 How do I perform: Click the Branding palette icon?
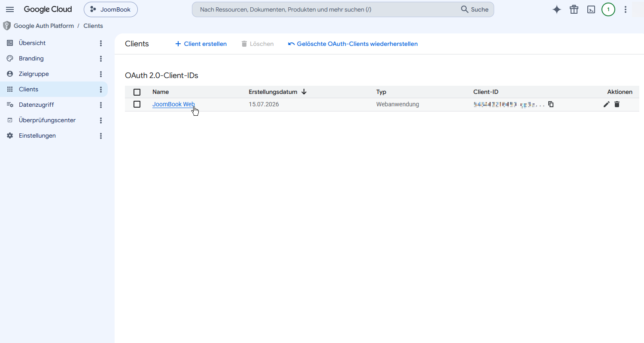tap(10, 58)
